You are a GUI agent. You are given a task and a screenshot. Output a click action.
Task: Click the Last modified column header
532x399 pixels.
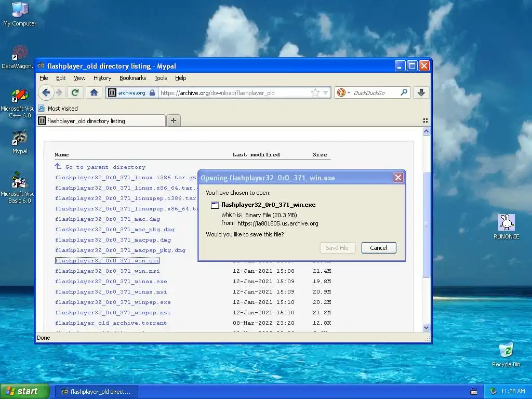tap(256, 155)
